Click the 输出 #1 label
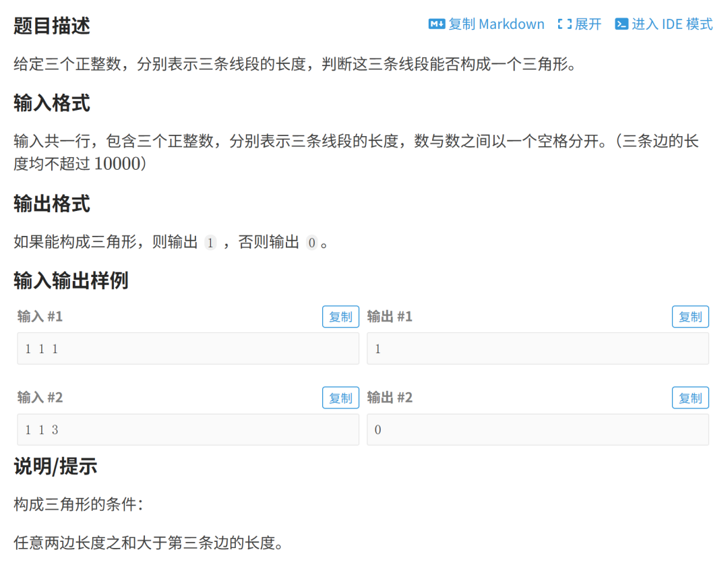 click(x=390, y=317)
